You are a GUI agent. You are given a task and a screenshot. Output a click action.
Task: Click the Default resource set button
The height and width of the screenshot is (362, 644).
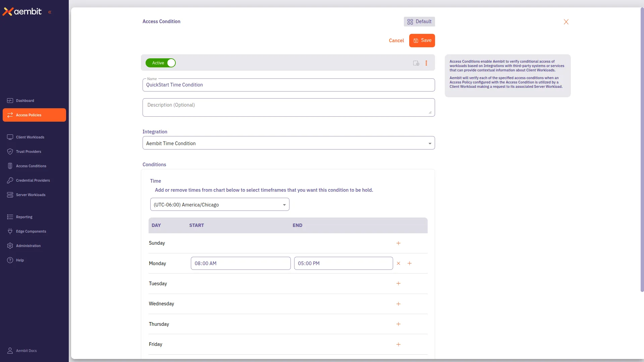tap(419, 21)
